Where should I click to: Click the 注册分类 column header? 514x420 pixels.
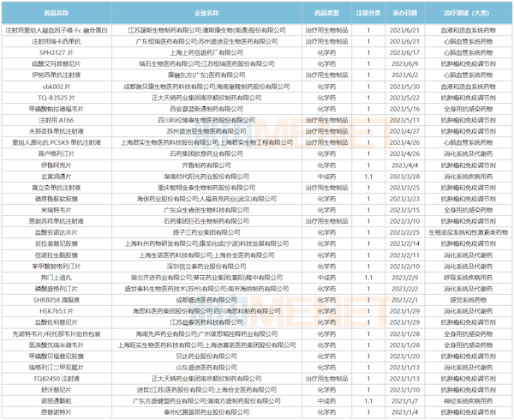tap(368, 13)
